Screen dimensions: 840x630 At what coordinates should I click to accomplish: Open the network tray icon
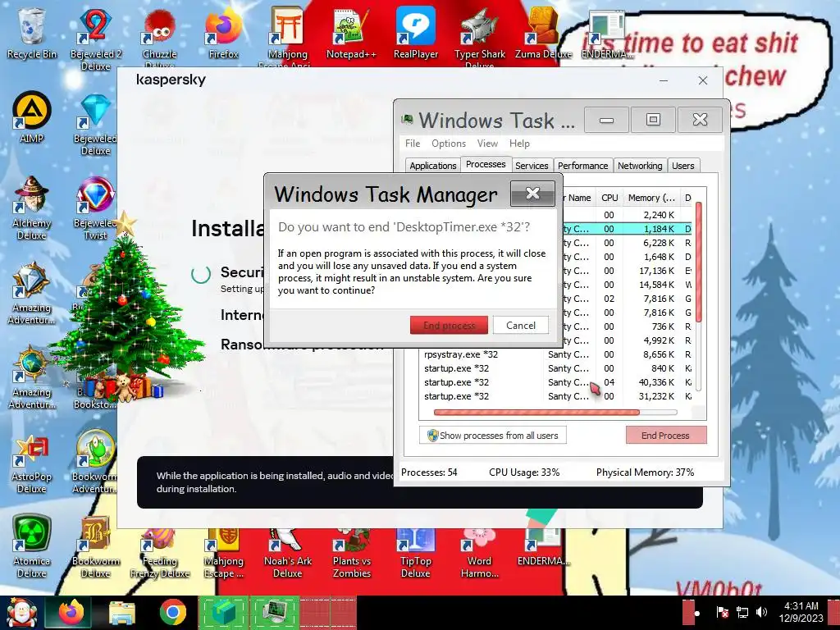tap(742, 611)
